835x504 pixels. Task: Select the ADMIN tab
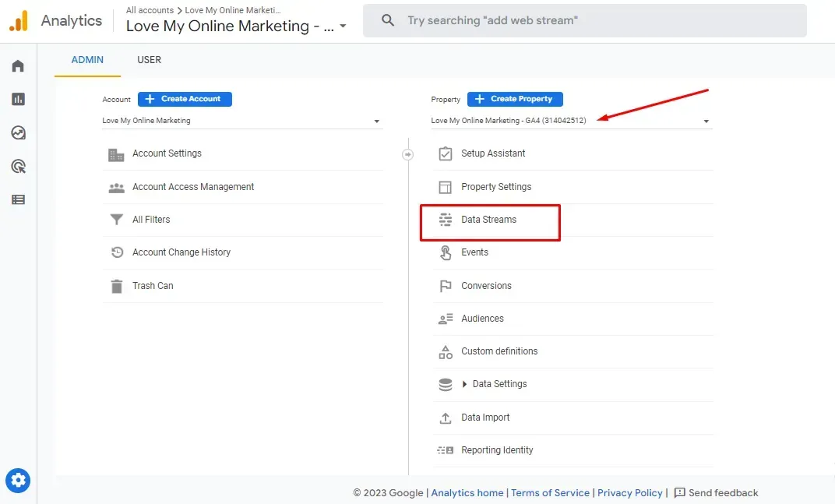(x=87, y=60)
